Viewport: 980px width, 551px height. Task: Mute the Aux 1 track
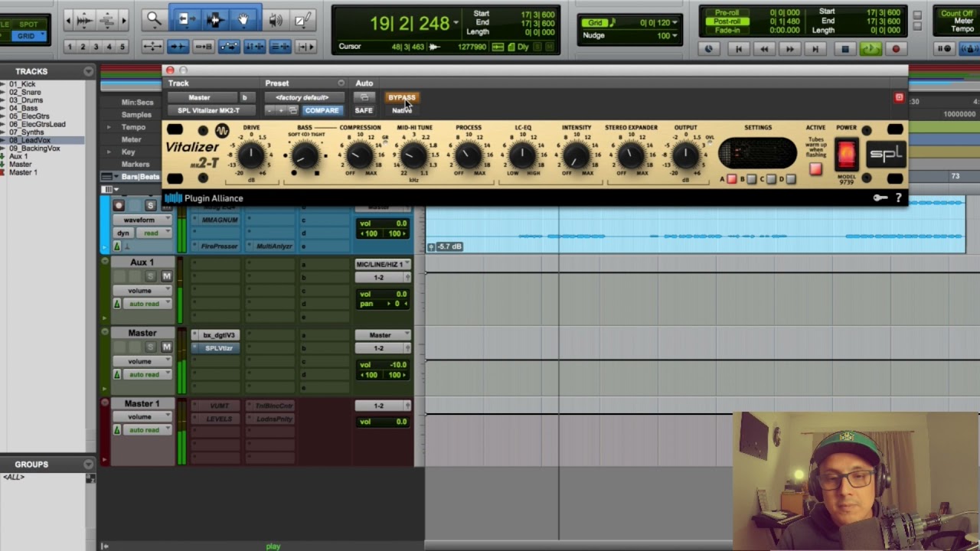pos(167,276)
